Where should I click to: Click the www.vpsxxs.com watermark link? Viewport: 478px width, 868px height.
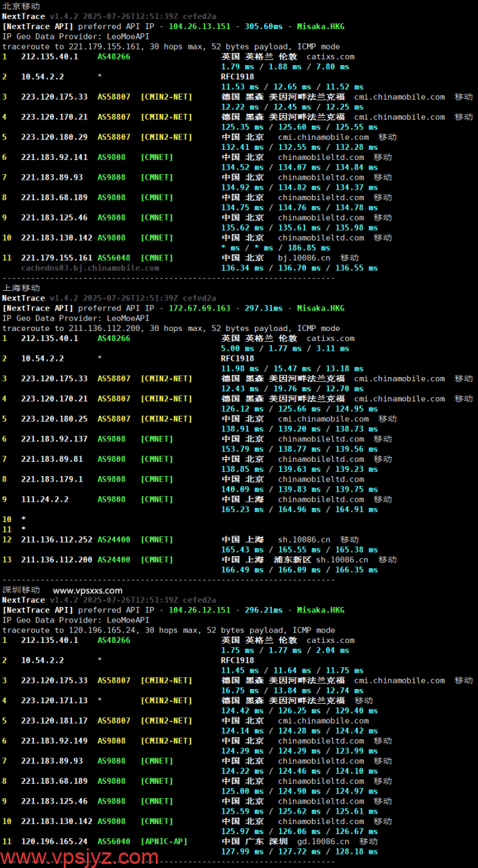(x=87, y=590)
